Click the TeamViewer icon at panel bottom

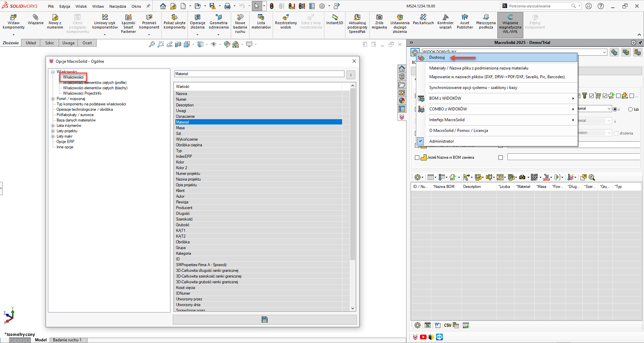(x=439, y=337)
